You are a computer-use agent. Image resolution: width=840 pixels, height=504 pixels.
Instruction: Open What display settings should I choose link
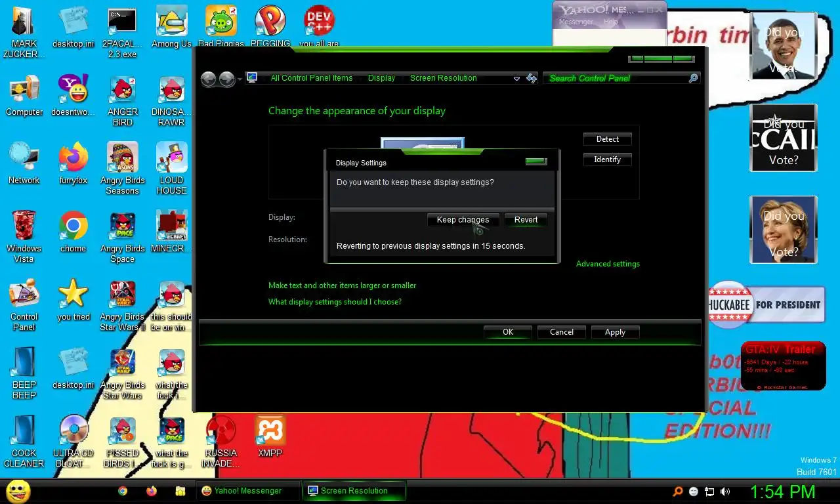[x=335, y=302]
